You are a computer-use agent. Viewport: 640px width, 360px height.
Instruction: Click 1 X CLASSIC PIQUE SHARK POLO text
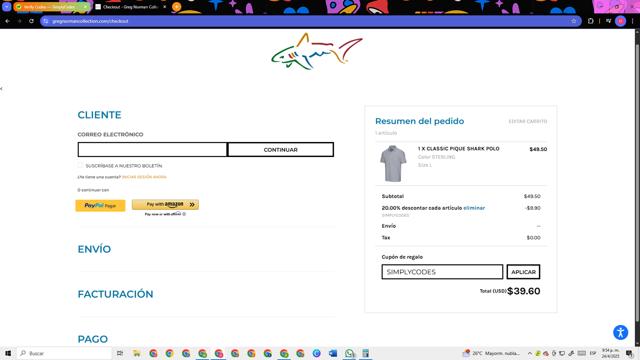point(458,149)
